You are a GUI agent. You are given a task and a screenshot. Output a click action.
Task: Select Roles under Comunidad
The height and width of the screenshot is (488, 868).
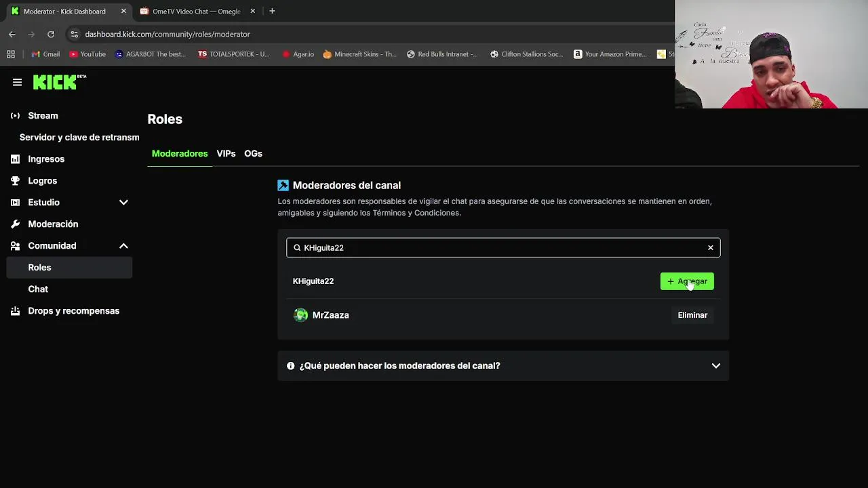click(x=69, y=268)
